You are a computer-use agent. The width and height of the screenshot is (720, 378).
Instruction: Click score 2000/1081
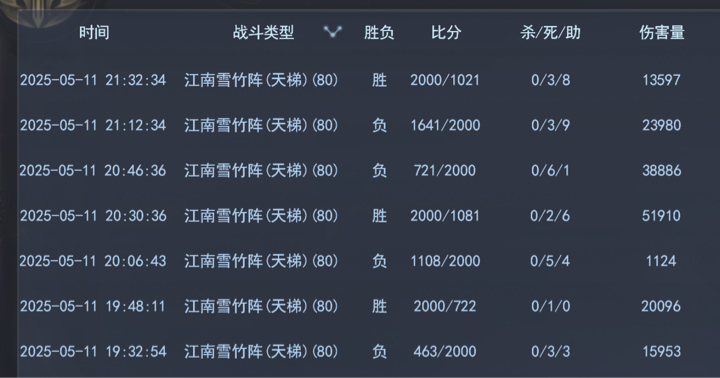445,215
